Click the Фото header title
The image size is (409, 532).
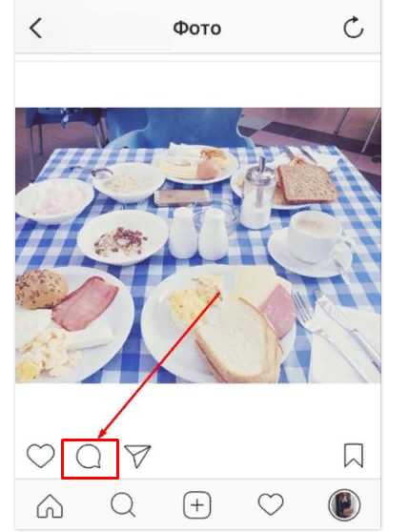pos(197,29)
